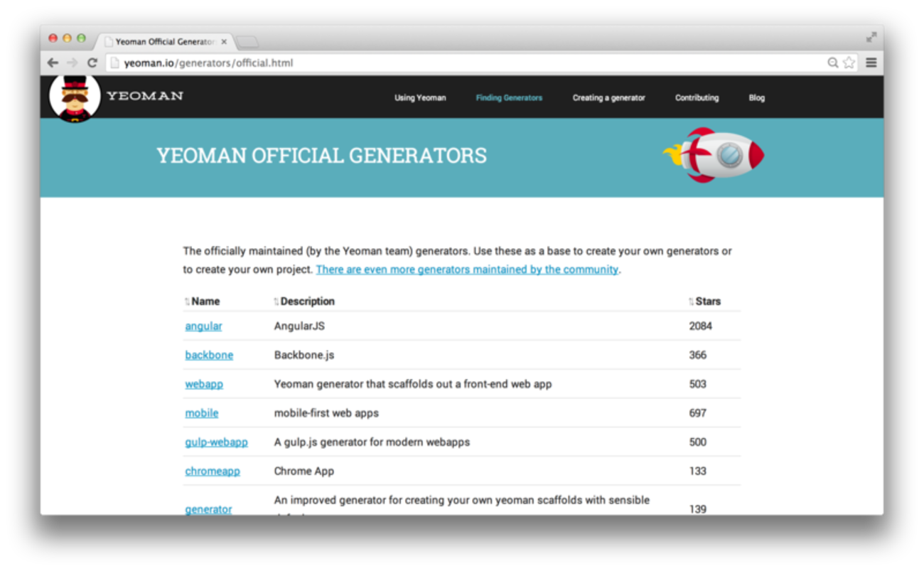The image size is (924, 571).
Task: Open the webapp generator link
Action: (x=204, y=385)
